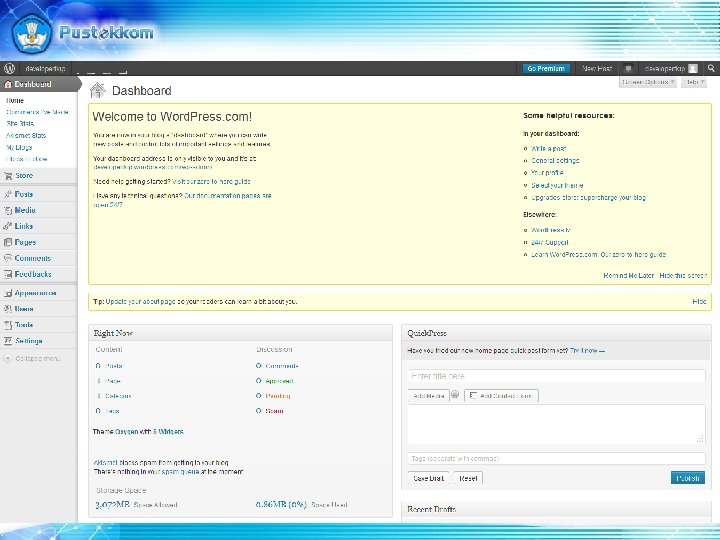Image resolution: width=720 pixels, height=540 pixels.
Task: Open the Select your theme link
Action: (557, 186)
